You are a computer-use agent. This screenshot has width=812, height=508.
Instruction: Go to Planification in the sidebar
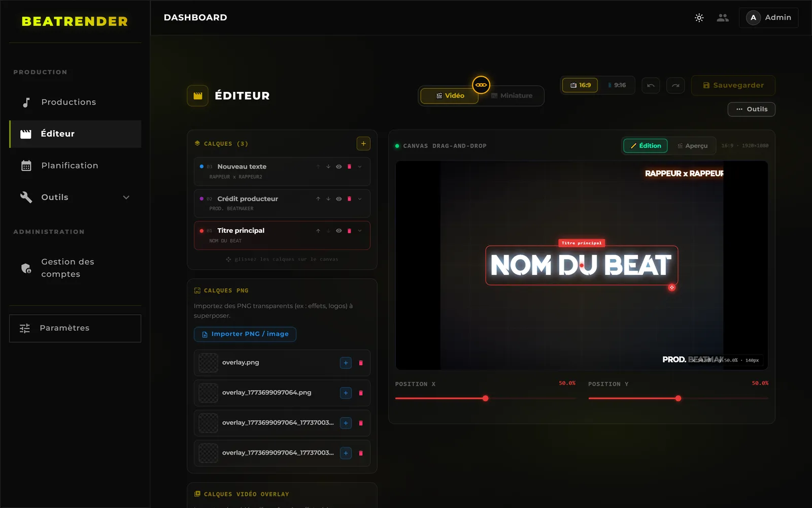pos(75,166)
